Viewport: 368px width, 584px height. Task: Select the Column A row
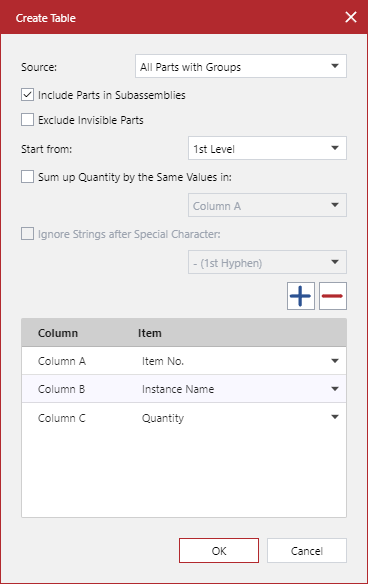184,361
